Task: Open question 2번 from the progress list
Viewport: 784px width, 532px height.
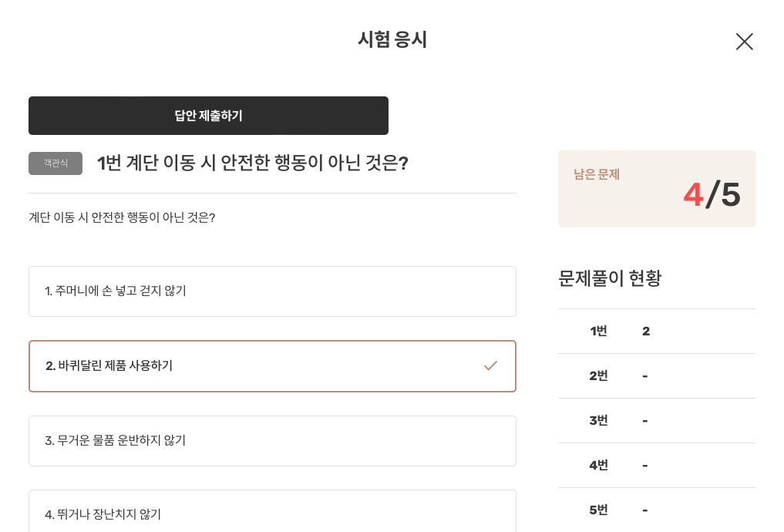Action: click(x=597, y=375)
